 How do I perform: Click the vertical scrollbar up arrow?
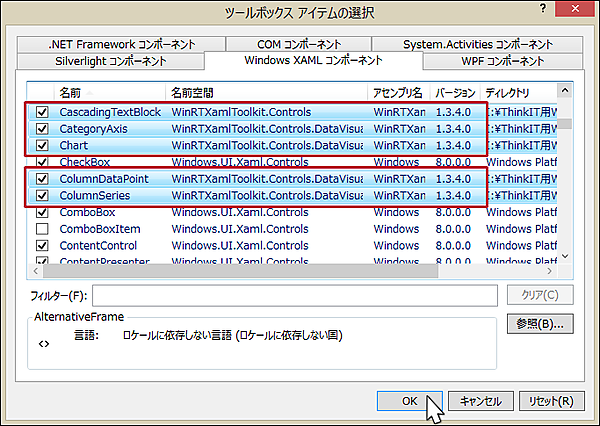[565, 89]
